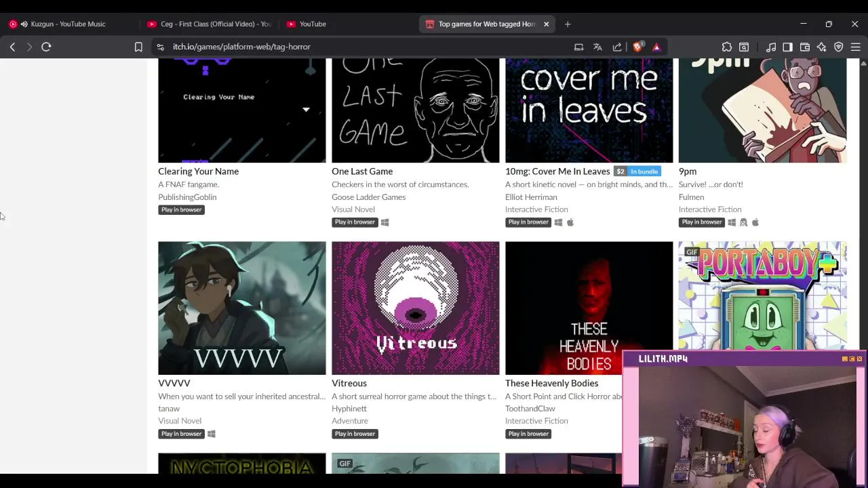Image resolution: width=868 pixels, height=488 pixels.
Task: Click the share page icon
Action: 617,47
